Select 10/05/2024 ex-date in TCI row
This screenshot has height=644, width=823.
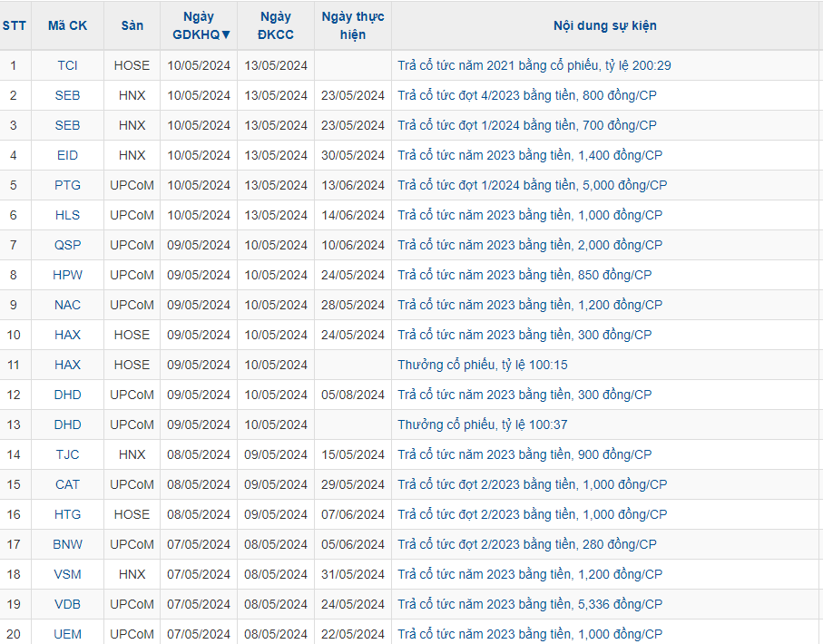(199, 65)
